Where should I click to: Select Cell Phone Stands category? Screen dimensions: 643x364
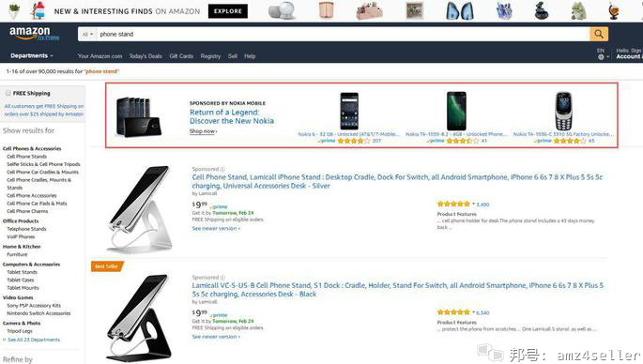[26, 157]
